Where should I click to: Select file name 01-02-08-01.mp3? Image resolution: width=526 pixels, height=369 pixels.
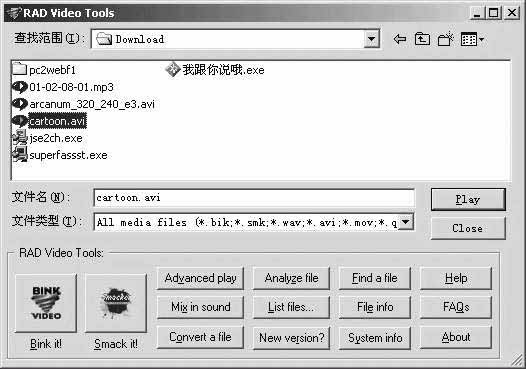tap(71, 87)
